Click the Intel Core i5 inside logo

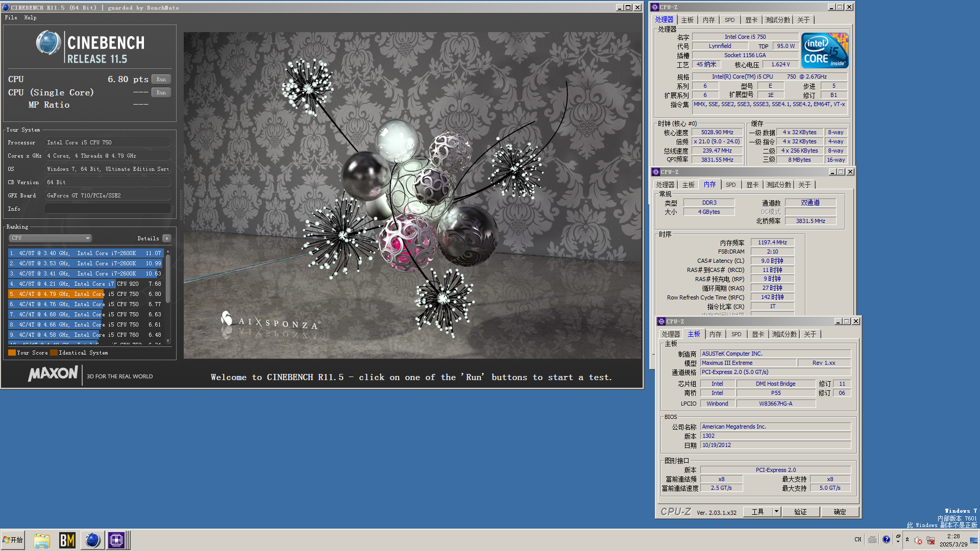tap(825, 51)
